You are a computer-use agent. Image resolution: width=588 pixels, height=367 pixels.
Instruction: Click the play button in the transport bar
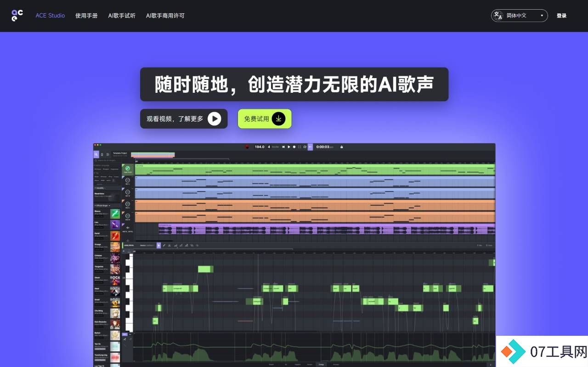pos(289,147)
